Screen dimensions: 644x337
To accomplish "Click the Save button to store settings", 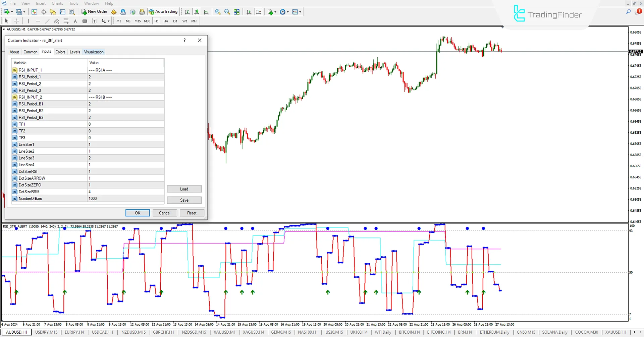I will point(184,200).
